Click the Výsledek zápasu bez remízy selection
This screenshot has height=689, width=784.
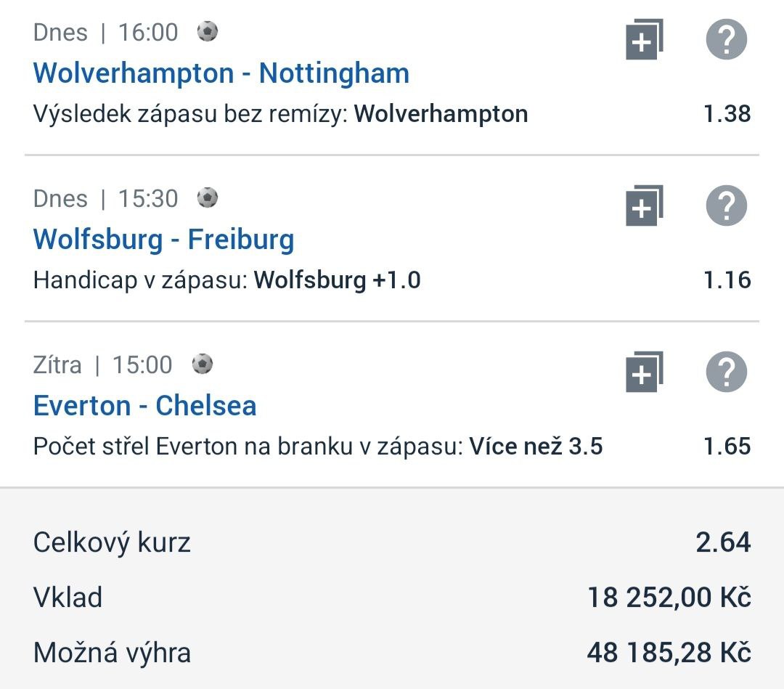pos(280,114)
